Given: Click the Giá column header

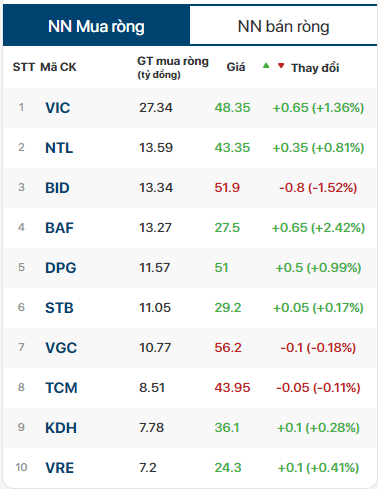Looking at the screenshot, I should [x=236, y=67].
